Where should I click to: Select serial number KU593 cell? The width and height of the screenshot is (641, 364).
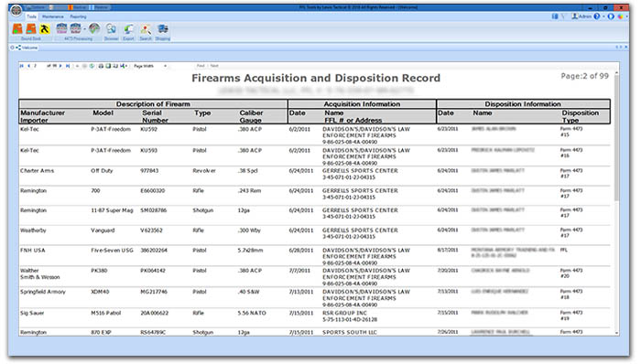(x=148, y=150)
